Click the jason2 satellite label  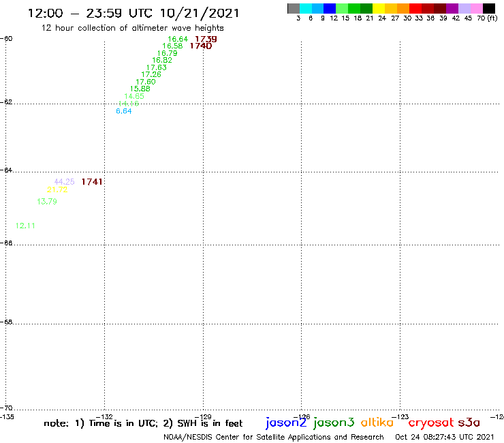pyautogui.click(x=286, y=423)
